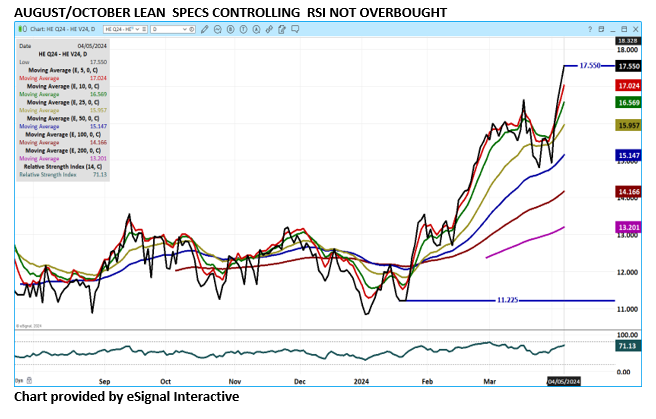
Task: Click the chart icon left of 'Chart:' title
Action: click(22, 30)
